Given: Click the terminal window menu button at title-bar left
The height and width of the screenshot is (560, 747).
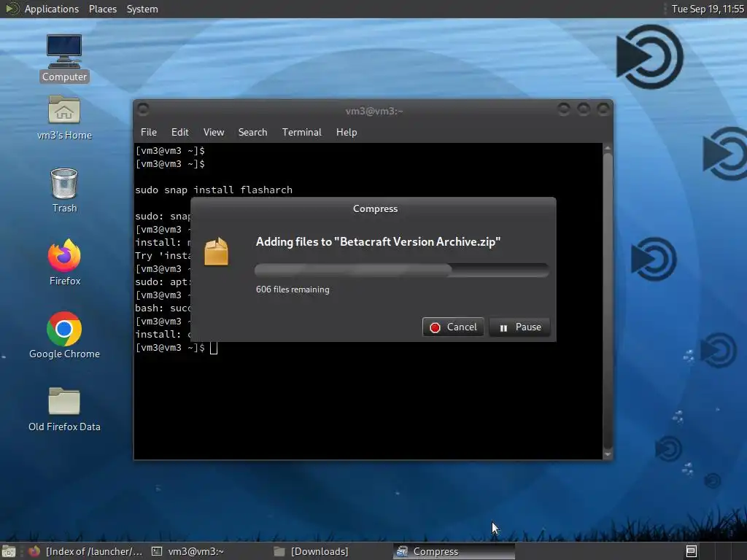Looking at the screenshot, I should (143, 109).
